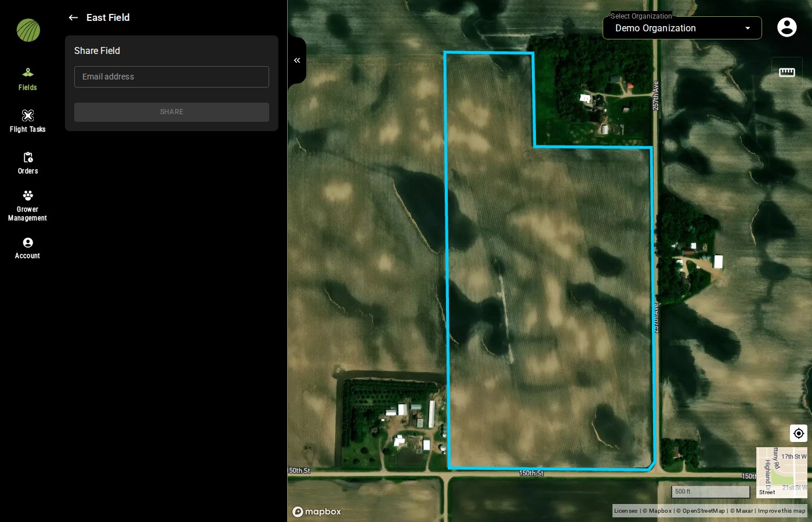Open the © Maxar attribution link

tap(741, 511)
